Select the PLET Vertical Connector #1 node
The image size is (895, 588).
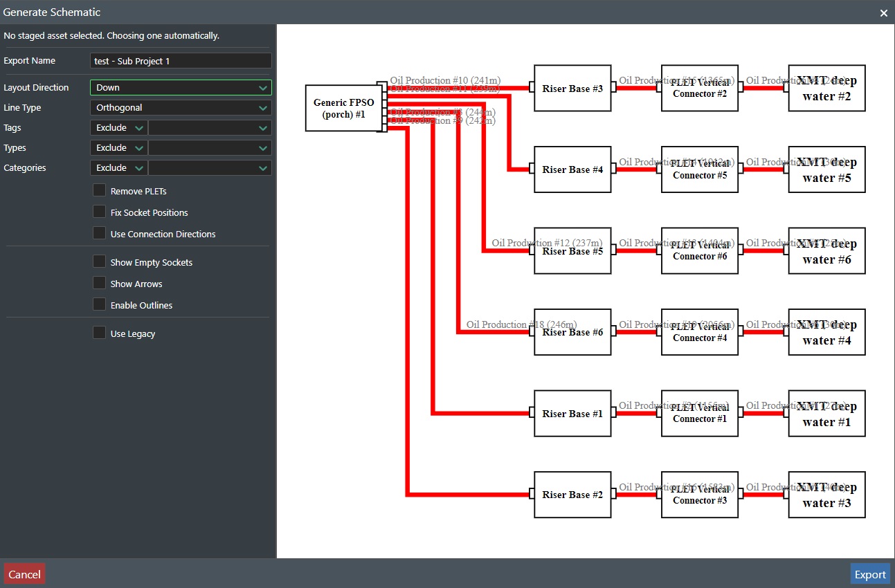700,414
